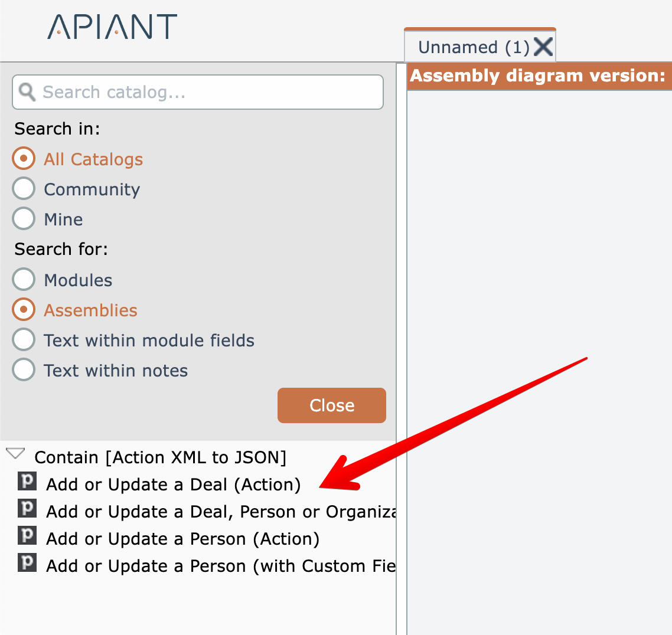Click the Search catalog input field
Viewport: 672px width, 635px height.
click(x=207, y=92)
